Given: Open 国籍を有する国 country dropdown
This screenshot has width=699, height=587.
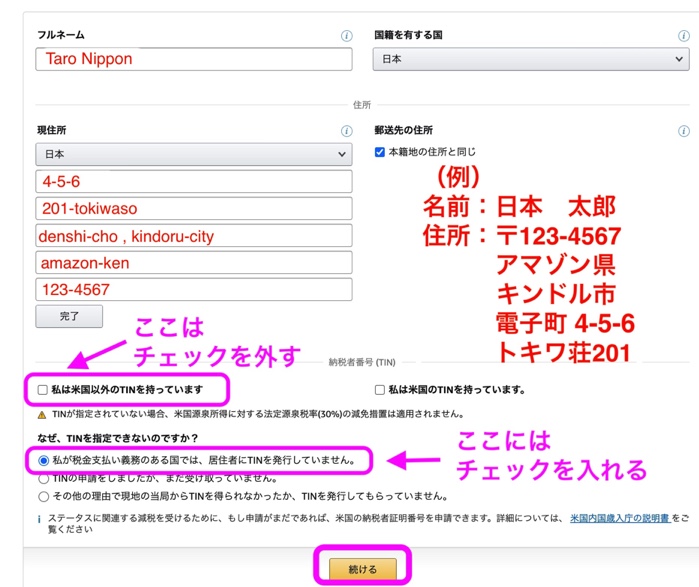Looking at the screenshot, I should 530,59.
